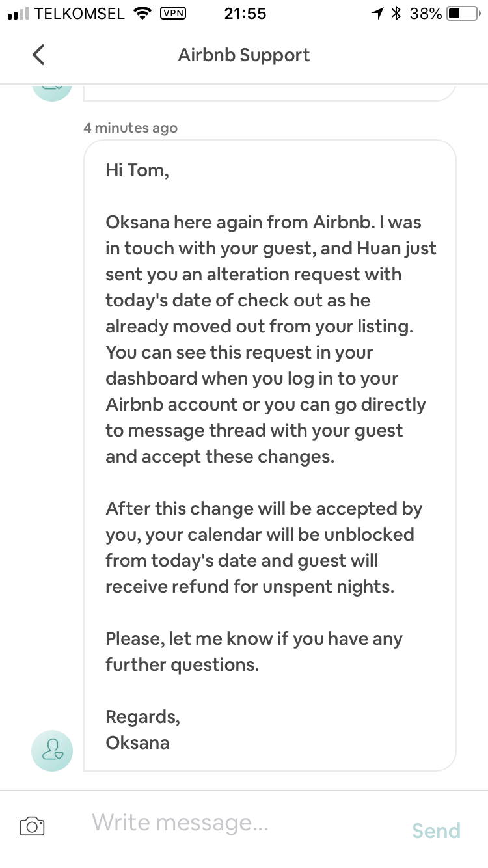488x868 pixels.
Task: Tap the VPN indicator badge
Action: click(x=172, y=13)
